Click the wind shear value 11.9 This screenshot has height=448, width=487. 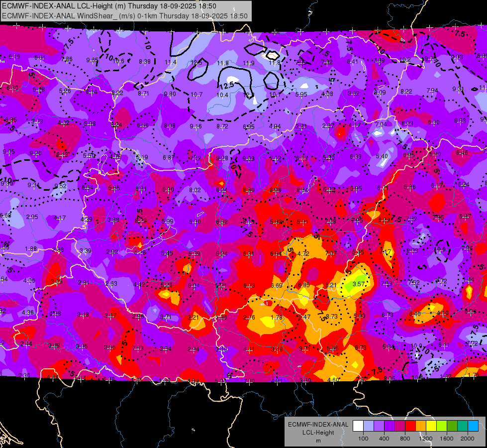(248, 63)
